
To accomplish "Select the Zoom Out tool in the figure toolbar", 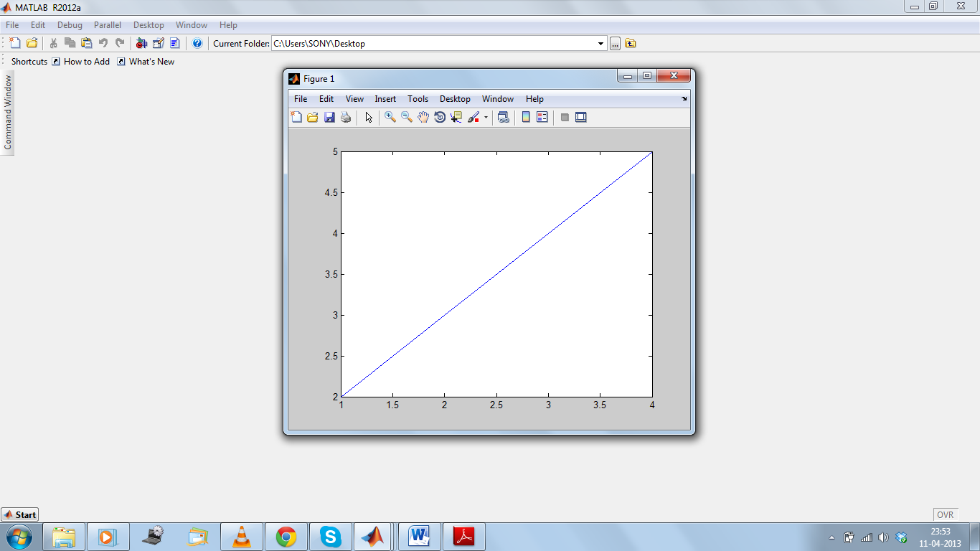I will [407, 117].
